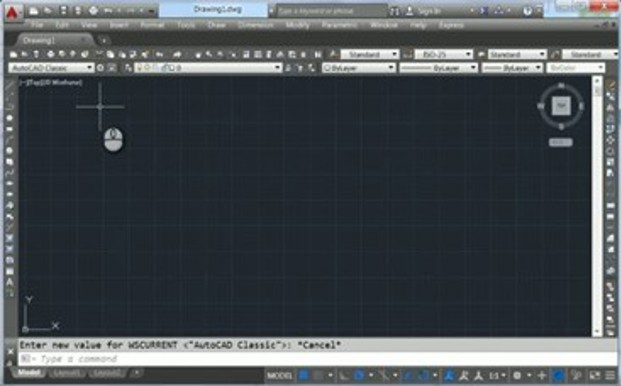Expand the ISO-25 dimension style dropdown
Viewport: 621px width, 386px height.
click(444, 54)
